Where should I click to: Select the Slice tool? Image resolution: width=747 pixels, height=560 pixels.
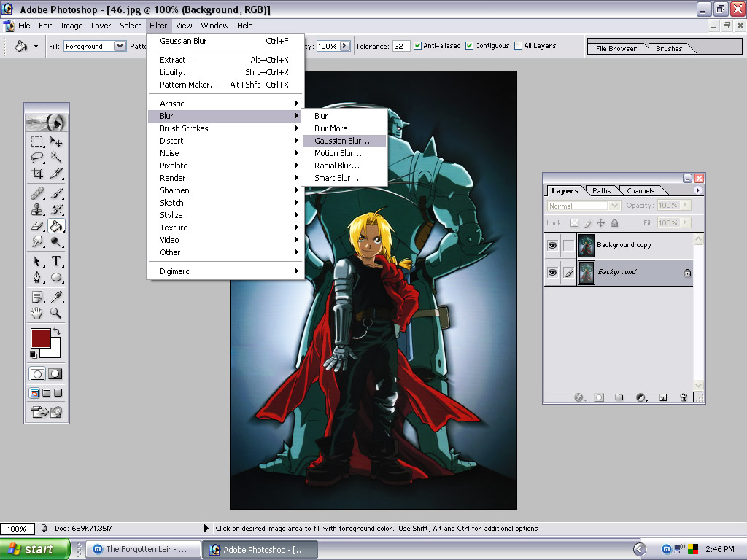tap(55, 174)
